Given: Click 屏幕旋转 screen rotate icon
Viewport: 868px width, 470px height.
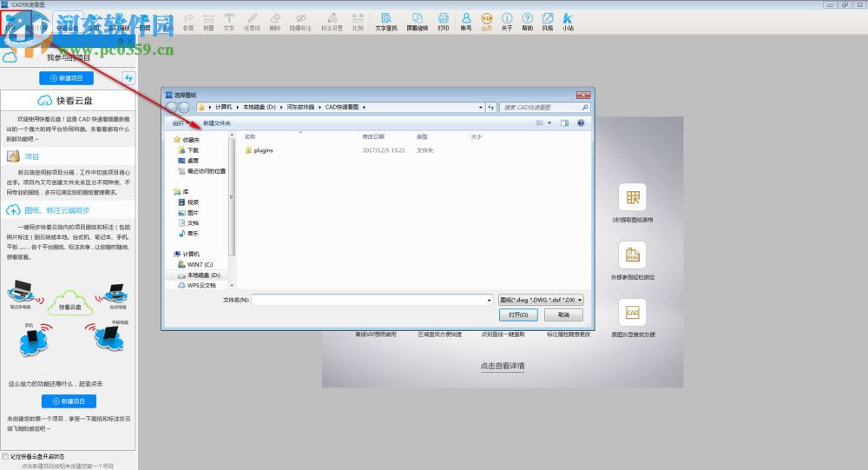Looking at the screenshot, I should (x=418, y=23).
